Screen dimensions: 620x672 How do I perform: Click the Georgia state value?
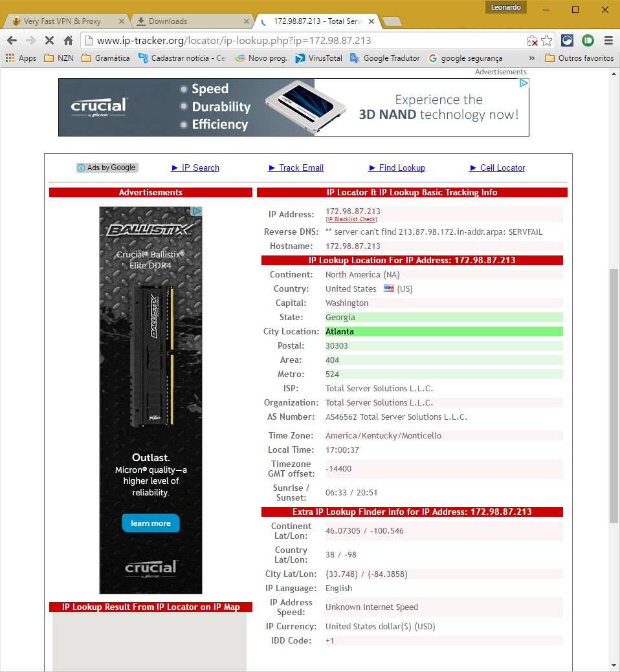(x=340, y=317)
